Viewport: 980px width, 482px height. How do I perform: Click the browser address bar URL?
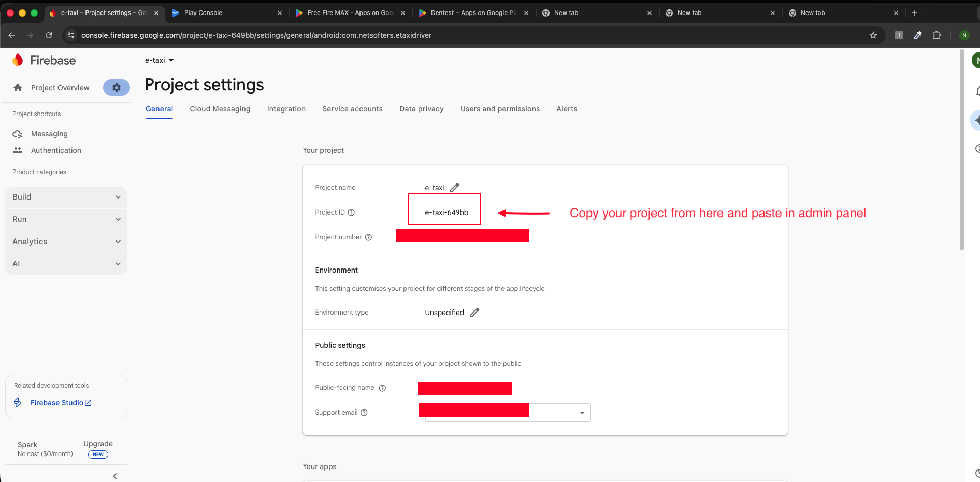coord(256,35)
